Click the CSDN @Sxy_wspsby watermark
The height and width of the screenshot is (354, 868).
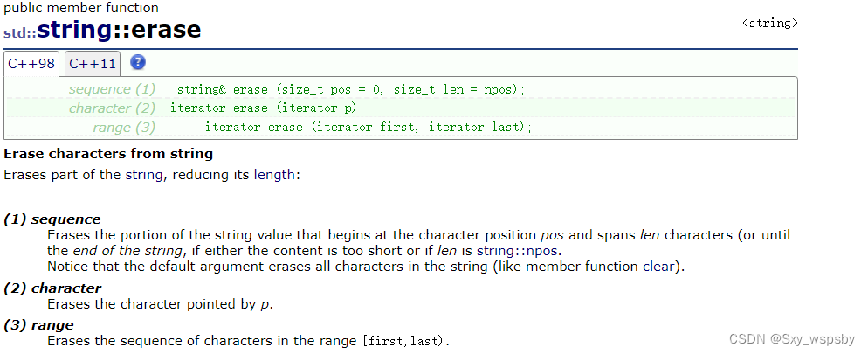tap(789, 338)
